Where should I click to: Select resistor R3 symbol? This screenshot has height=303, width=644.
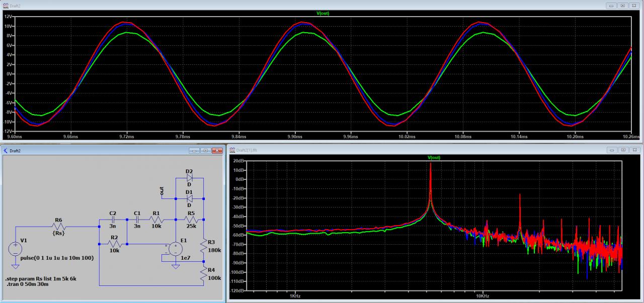point(204,246)
